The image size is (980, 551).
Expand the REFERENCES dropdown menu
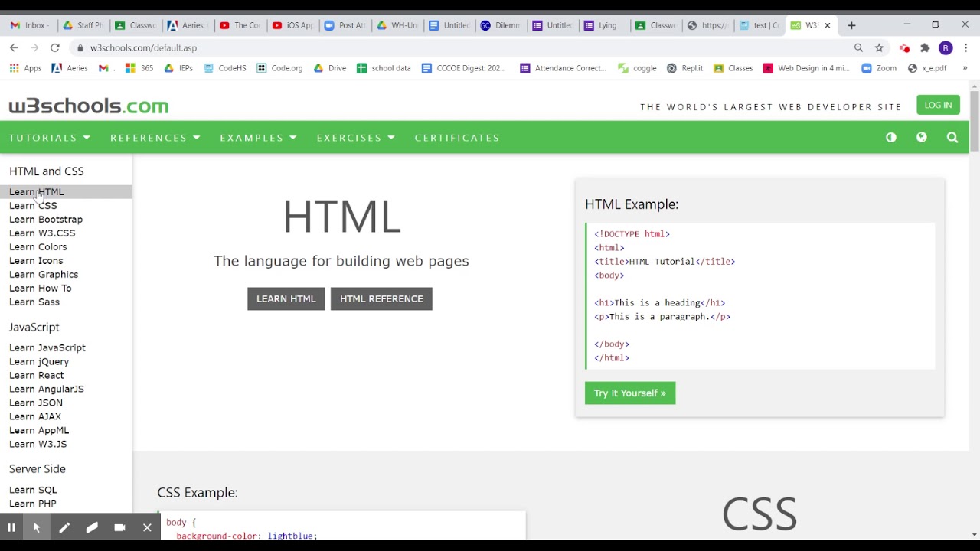(155, 138)
